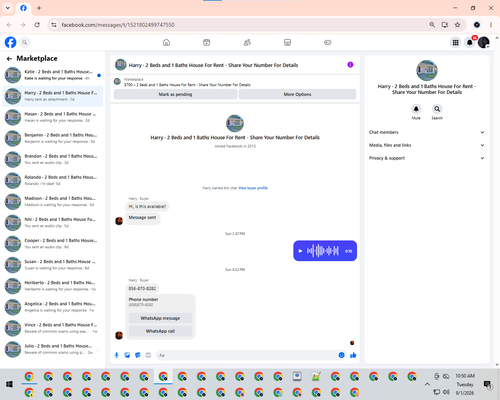500x400 pixels.
Task: Open Benjamin's conversation in chat list
Action: pos(53,138)
